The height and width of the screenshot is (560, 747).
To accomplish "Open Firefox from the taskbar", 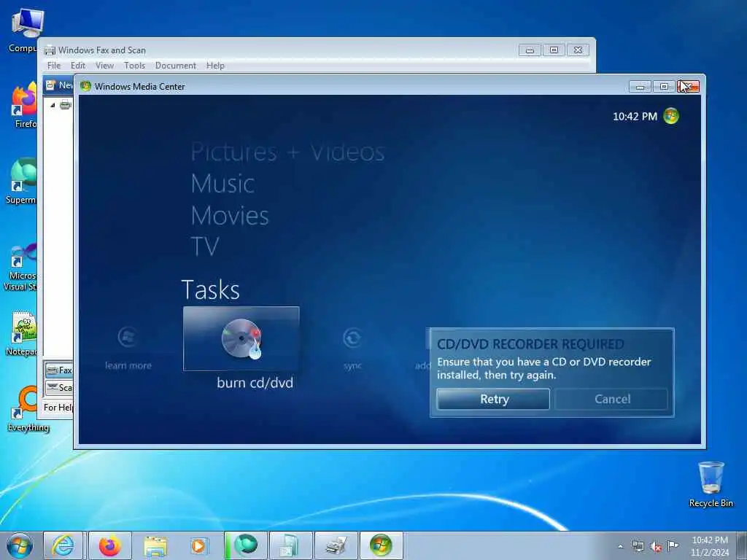I will pos(109,545).
